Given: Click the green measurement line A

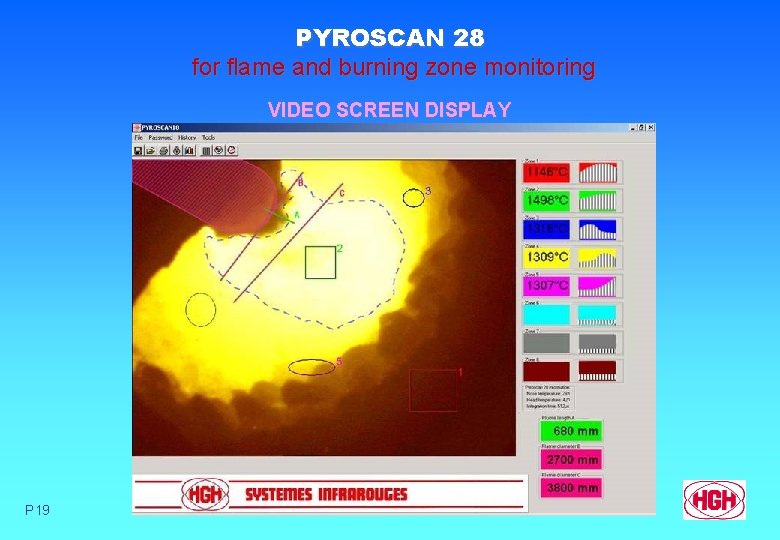Looking at the screenshot, I should (x=280, y=216).
